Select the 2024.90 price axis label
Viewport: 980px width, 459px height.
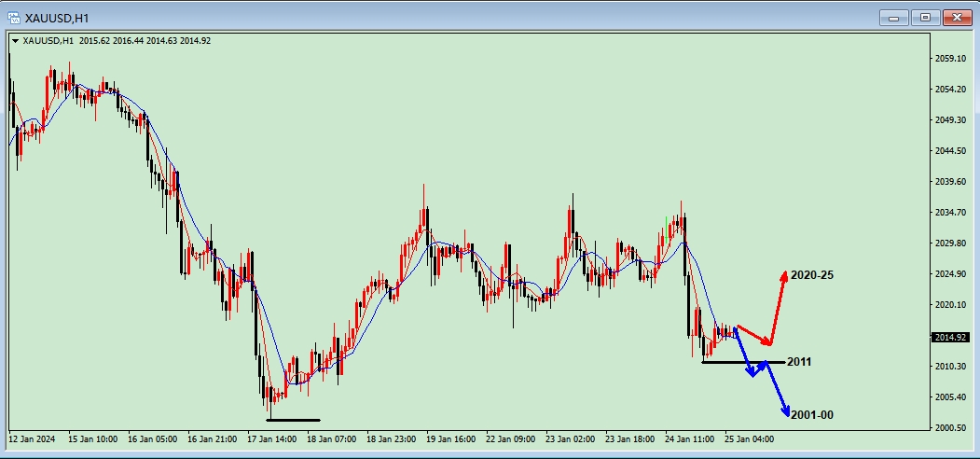coord(951,274)
